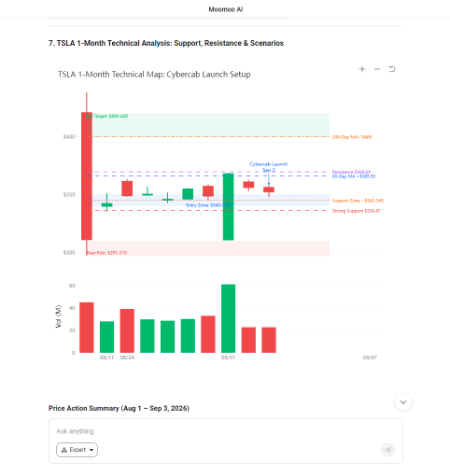Click the first red volume bar

click(x=87, y=328)
